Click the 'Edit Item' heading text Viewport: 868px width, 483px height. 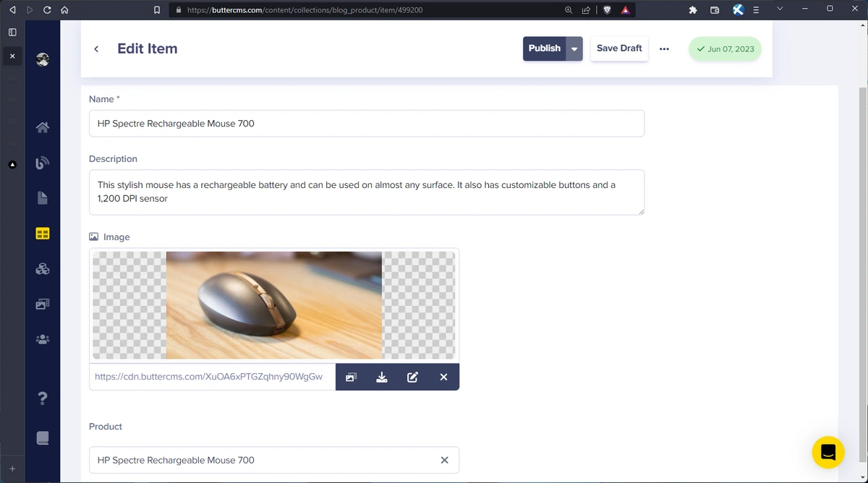click(x=147, y=48)
